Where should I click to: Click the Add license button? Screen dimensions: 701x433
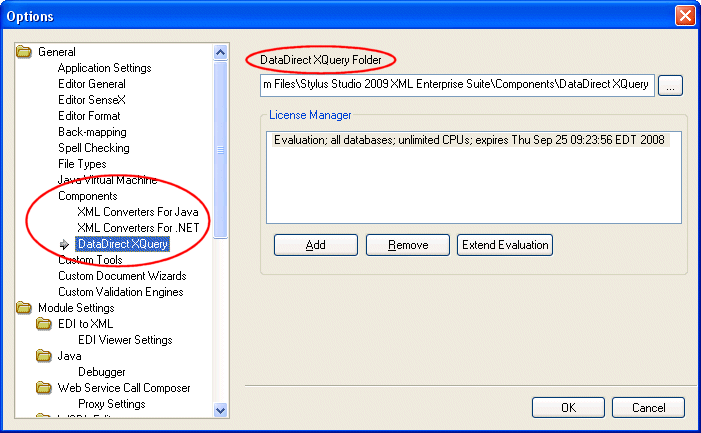click(315, 245)
